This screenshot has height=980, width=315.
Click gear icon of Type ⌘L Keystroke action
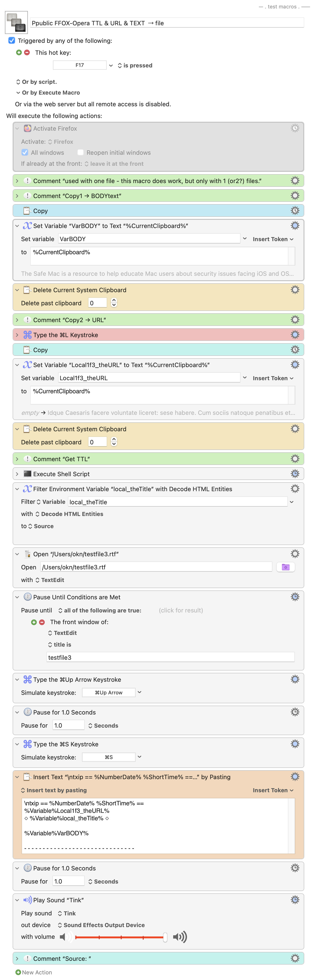click(294, 334)
